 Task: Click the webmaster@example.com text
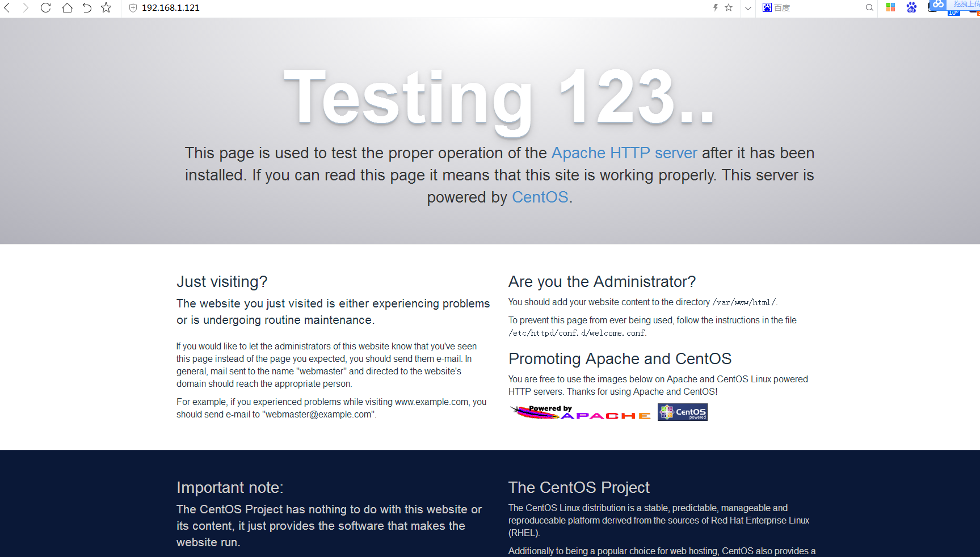[319, 415]
